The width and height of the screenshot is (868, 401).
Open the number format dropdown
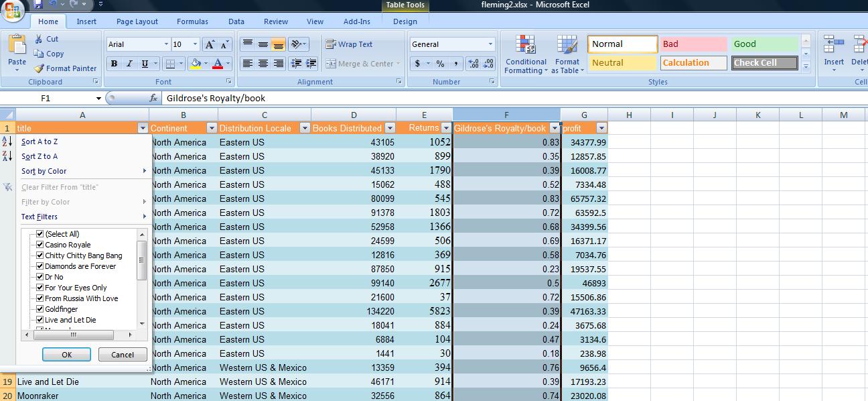tap(490, 44)
